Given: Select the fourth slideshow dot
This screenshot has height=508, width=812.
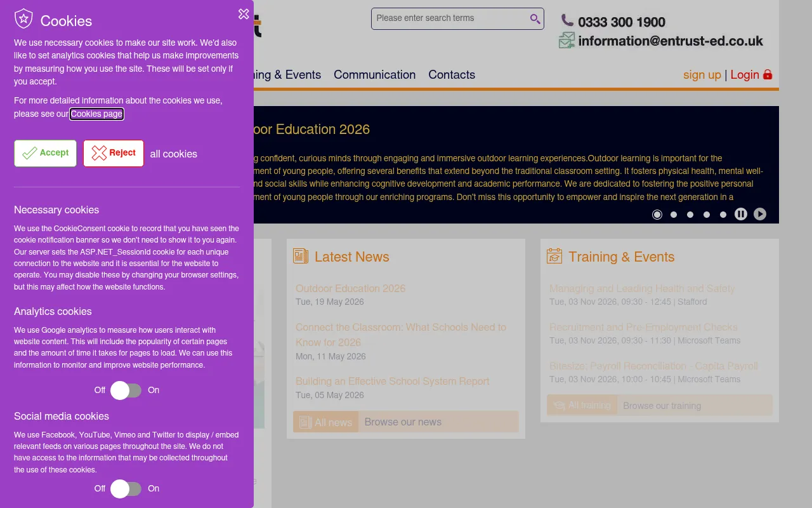Looking at the screenshot, I should (x=707, y=215).
